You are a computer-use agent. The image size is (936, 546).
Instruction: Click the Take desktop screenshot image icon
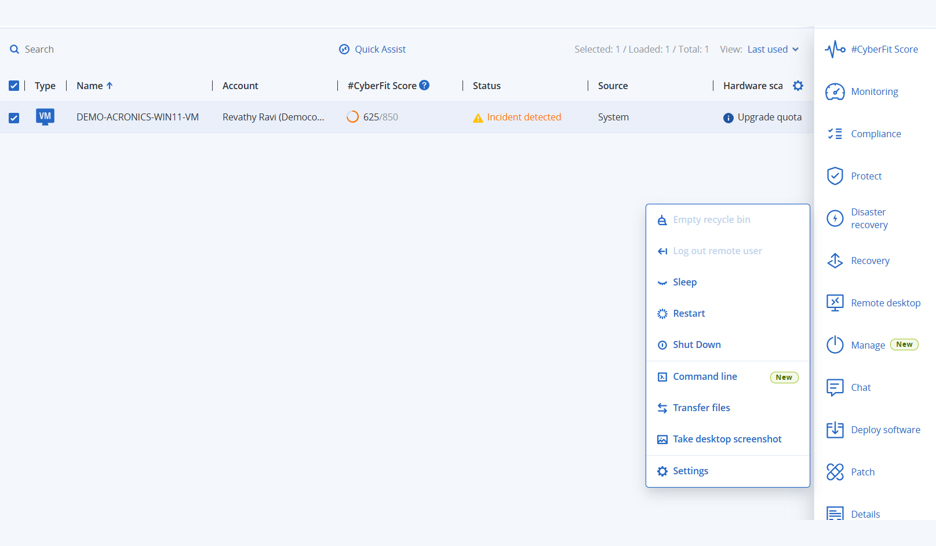[x=662, y=439]
